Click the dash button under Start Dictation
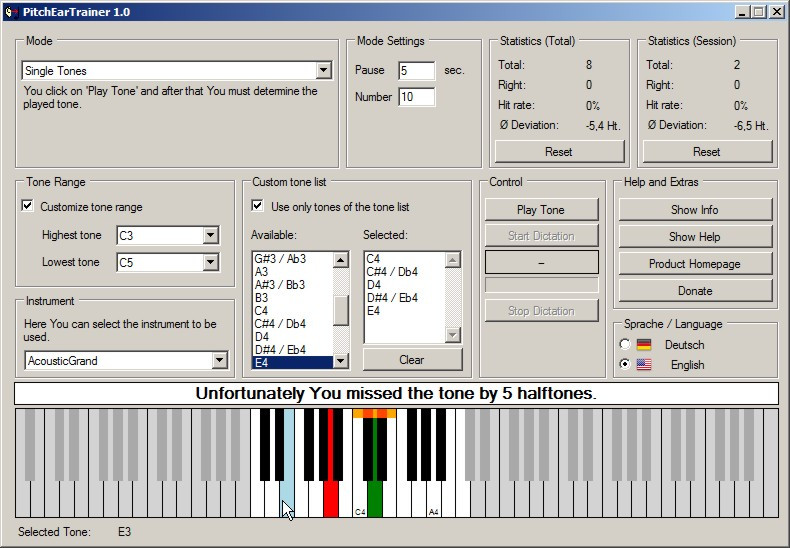Image resolution: width=790 pixels, height=548 pixels. pos(542,262)
